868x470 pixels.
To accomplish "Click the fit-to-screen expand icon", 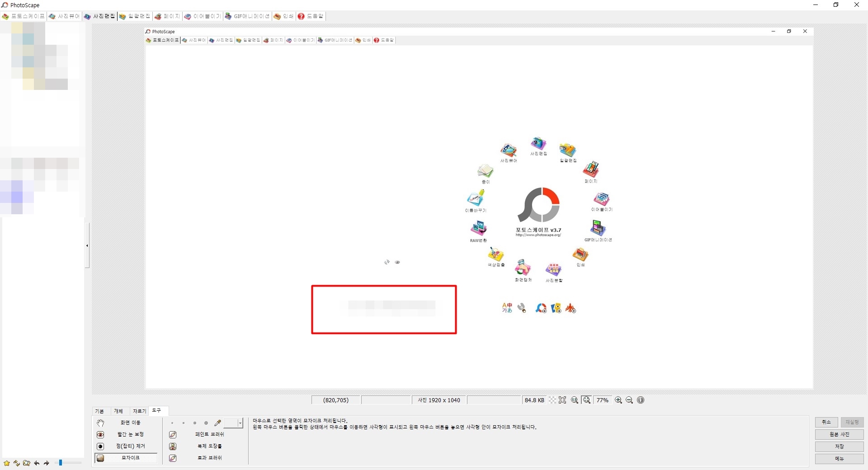I will [562, 400].
